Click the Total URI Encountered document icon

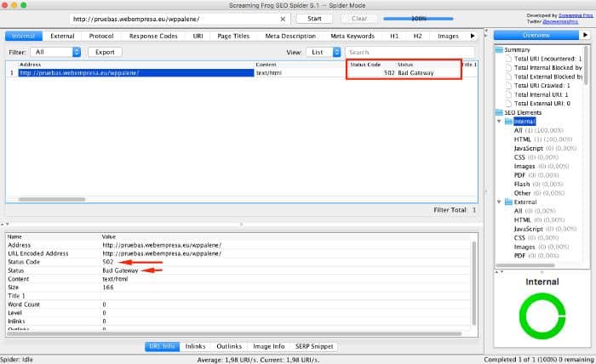tap(508, 59)
